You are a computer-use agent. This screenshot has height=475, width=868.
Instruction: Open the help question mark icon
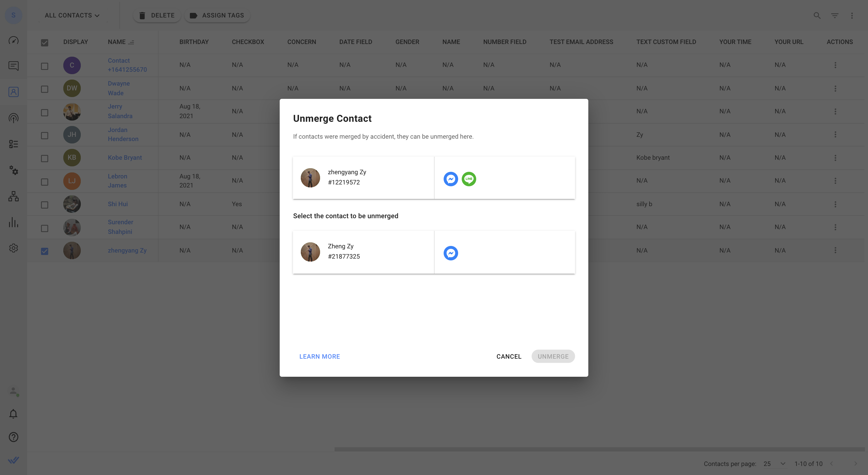pos(14,437)
